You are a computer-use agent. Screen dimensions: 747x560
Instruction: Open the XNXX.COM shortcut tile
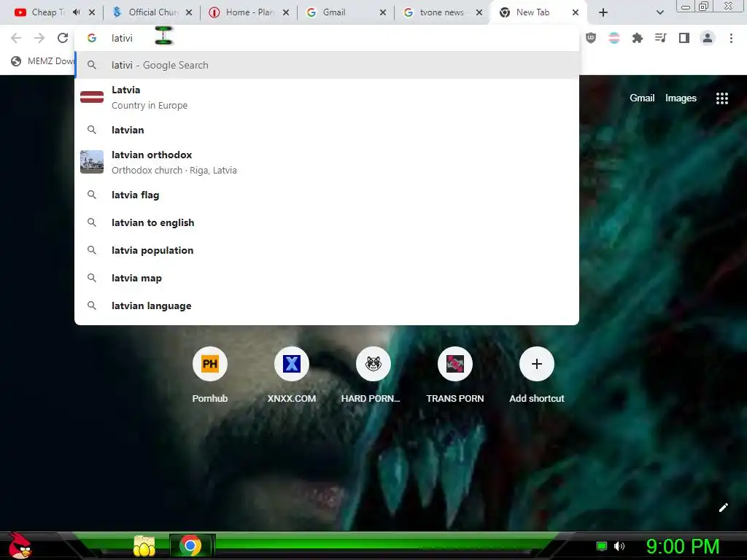coord(292,376)
